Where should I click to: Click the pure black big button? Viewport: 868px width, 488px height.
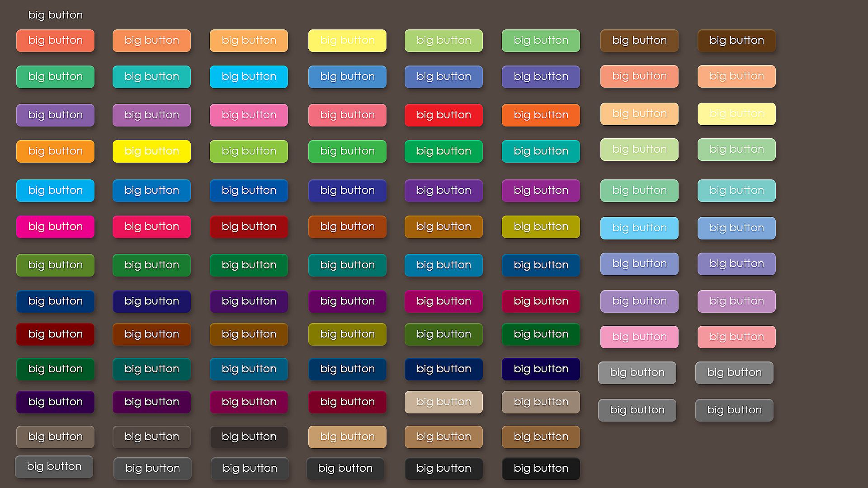click(541, 468)
